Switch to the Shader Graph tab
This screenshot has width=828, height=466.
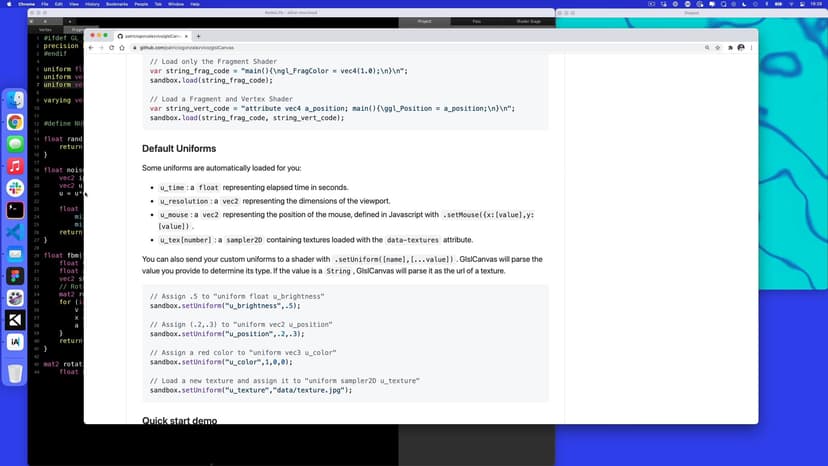click(528, 20)
